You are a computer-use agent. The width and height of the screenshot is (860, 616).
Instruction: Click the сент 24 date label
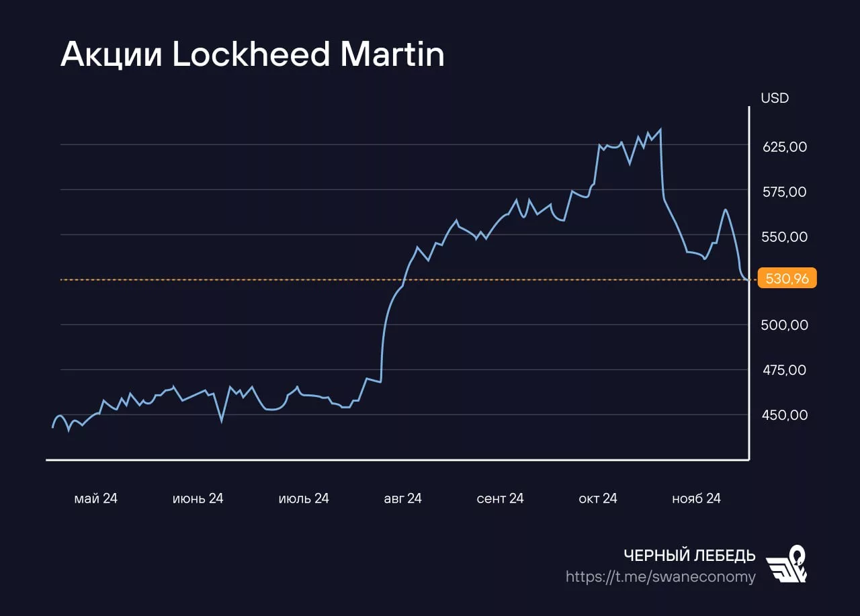[x=500, y=498]
